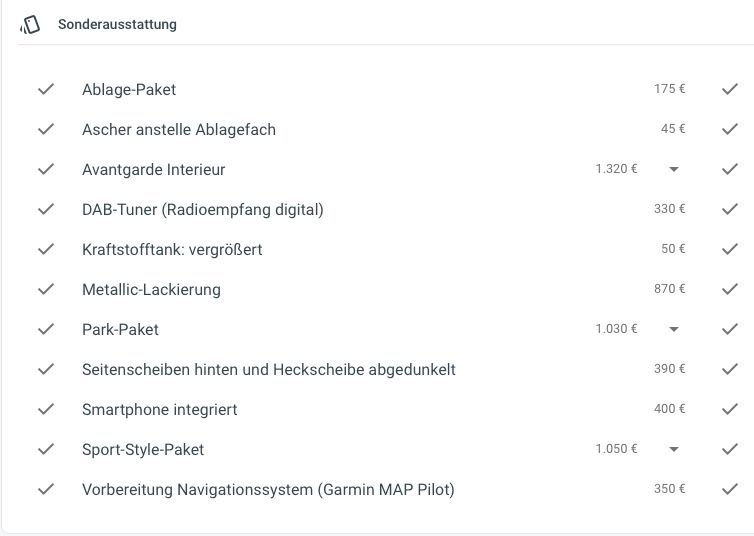Toggle right checkmark for 390 € abgedunkelte Scheiben

coord(729,369)
